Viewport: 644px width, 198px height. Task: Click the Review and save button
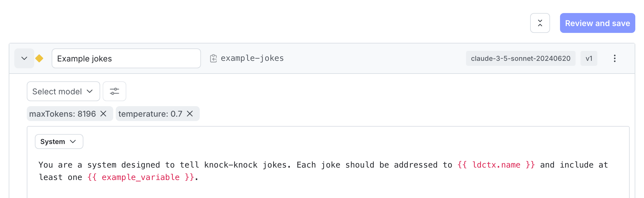[x=597, y=23]
